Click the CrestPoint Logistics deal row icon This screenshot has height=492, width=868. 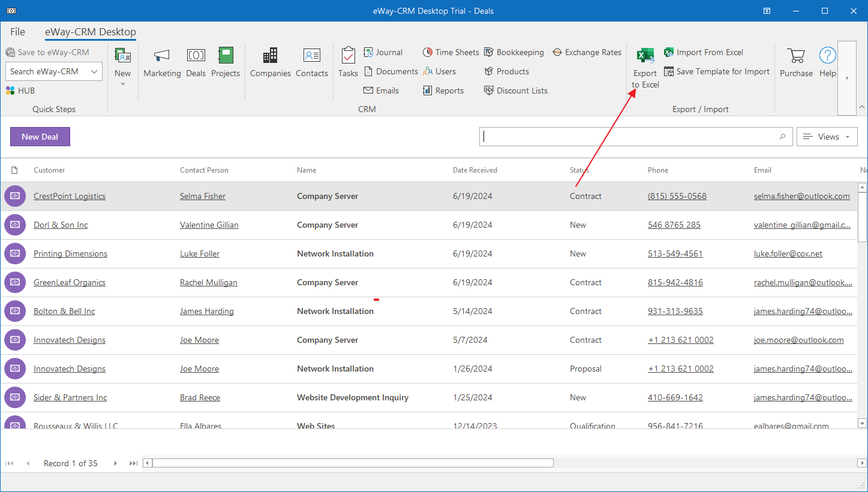[15, 196]
